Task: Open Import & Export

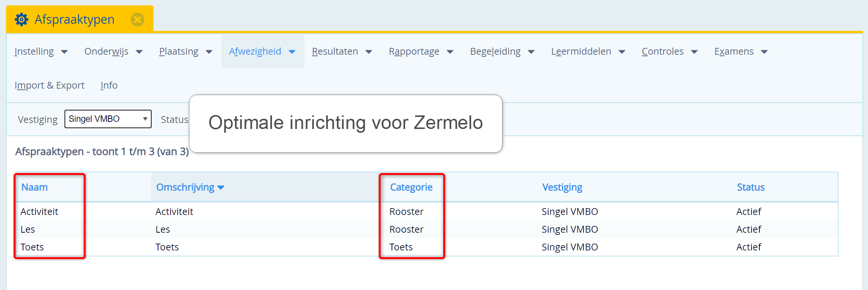Action: pos(49,85)
